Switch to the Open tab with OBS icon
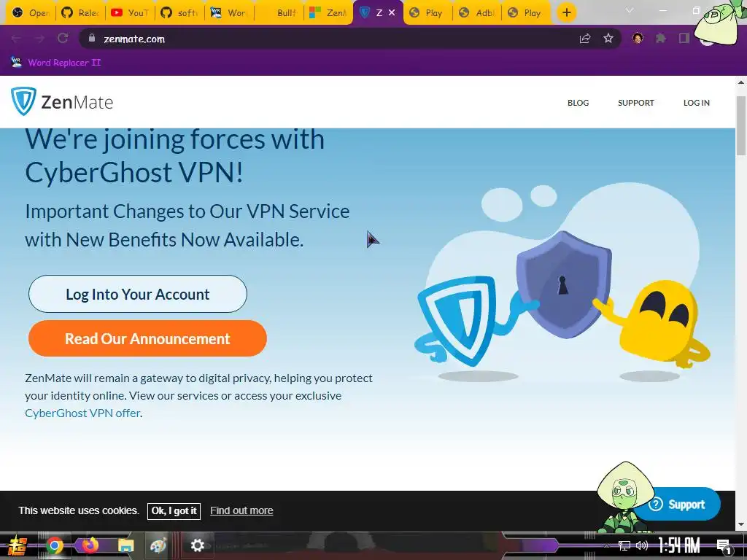 [x=31, y=13]
